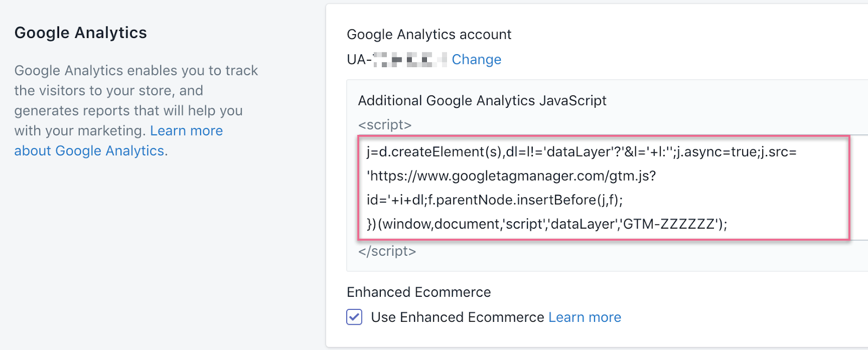Click the bold "Google Analytics" section heading
Screen dimensions: 868x350
pos(80,33)
